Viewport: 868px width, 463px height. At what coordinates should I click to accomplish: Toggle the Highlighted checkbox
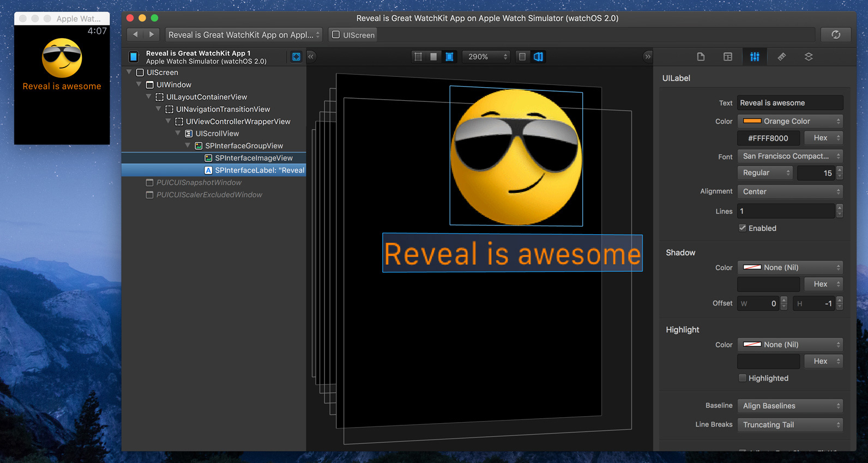click(x=742, y=377)
